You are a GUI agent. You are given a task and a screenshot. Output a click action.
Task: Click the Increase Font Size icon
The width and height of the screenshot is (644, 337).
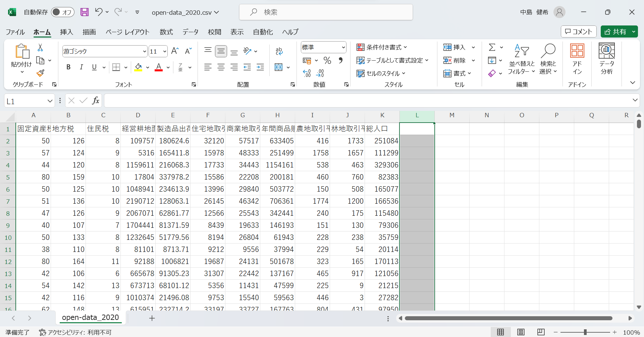(175, 51)
